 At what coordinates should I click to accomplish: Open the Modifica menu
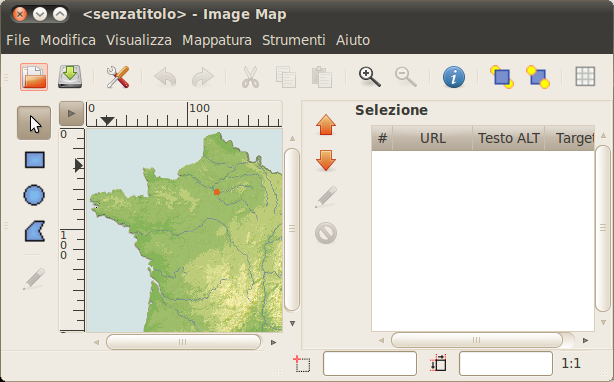68,40
